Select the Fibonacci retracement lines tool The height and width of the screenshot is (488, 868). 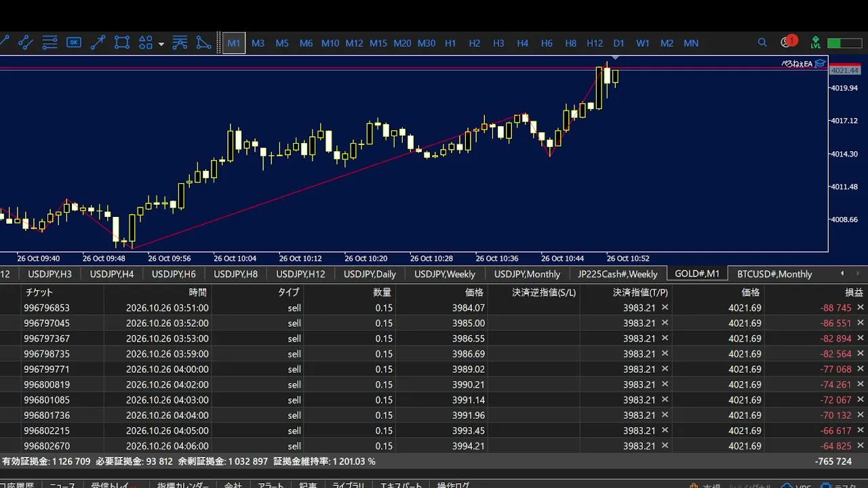50,43
